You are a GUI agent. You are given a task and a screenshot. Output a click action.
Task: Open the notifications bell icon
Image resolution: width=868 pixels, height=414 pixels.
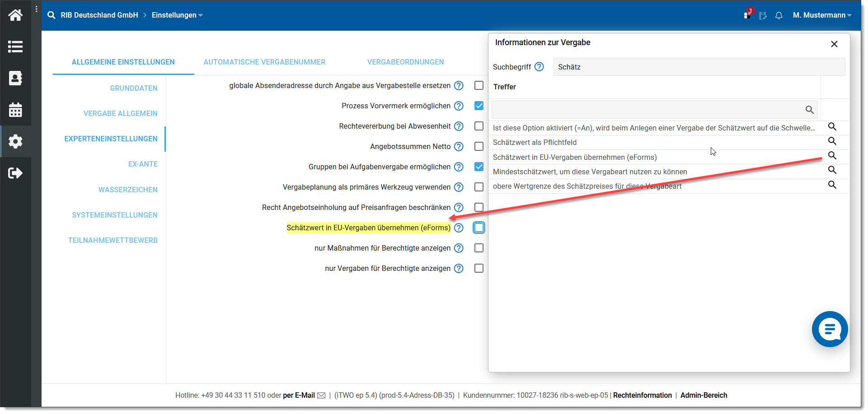pyautogui.click(x=779, y=16)
